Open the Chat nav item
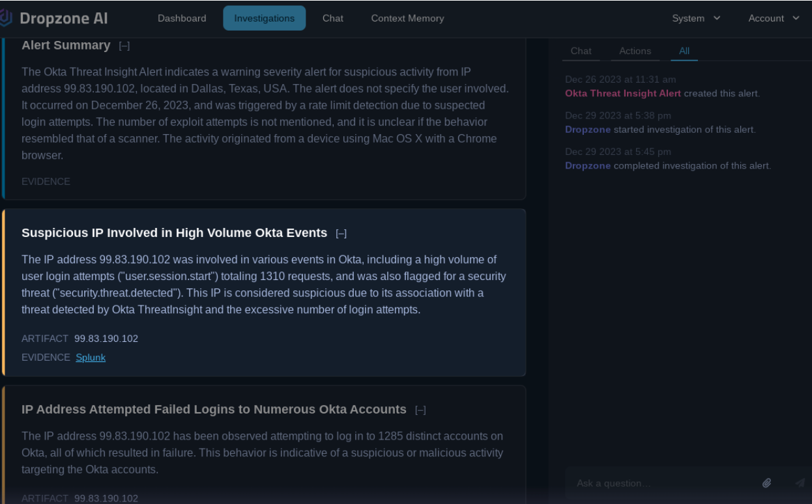The width and height of the screenshot is (812, 504). 333,18
